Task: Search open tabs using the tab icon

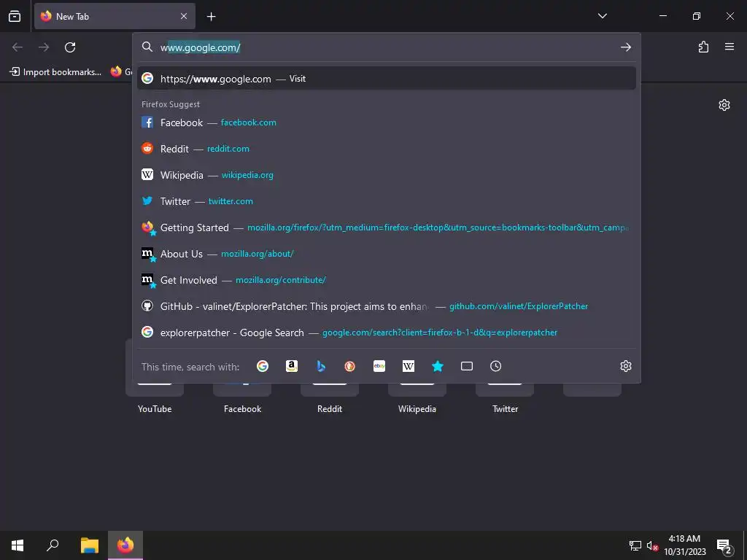Action: point(467,366)
